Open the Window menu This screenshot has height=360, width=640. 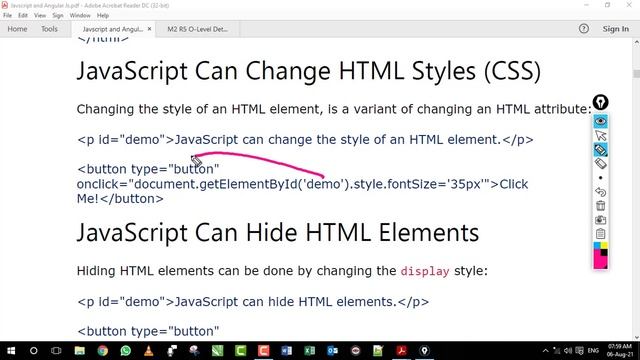coord(80,15)
